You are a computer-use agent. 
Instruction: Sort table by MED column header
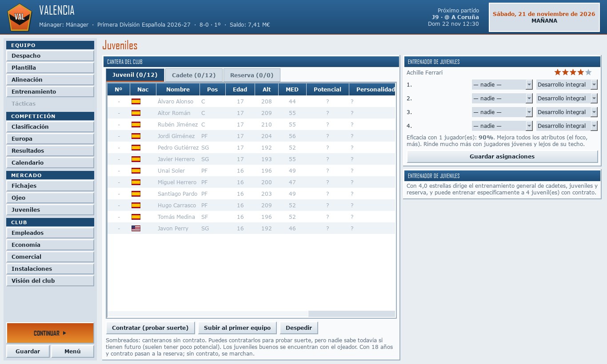click(x=292, y=90)
